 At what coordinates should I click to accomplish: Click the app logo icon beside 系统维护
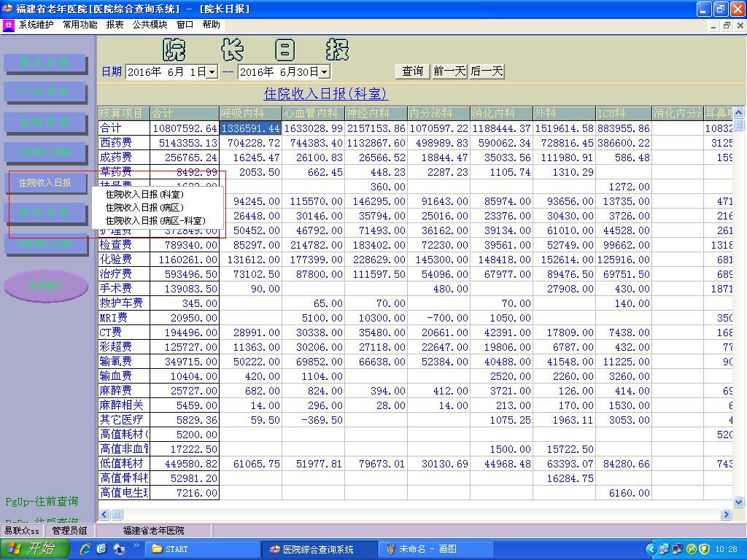tap(8, 26)
